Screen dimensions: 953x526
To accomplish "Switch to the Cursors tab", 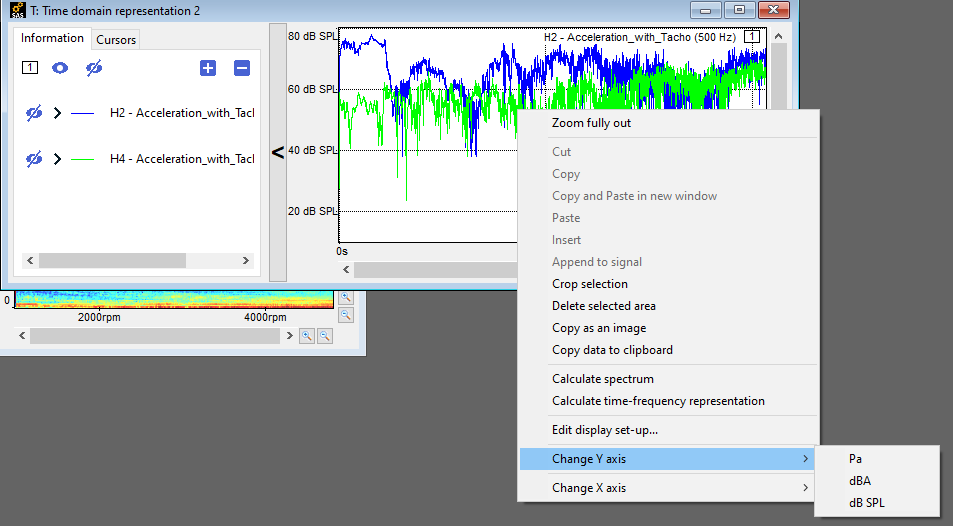I will click(x=116, y=40).
